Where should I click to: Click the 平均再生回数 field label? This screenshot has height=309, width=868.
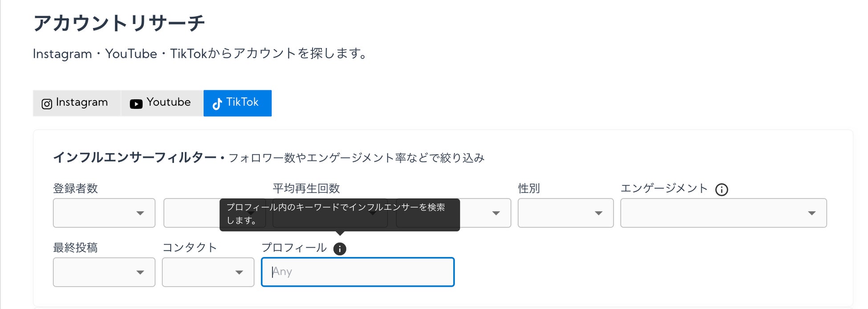click(306, 189)
